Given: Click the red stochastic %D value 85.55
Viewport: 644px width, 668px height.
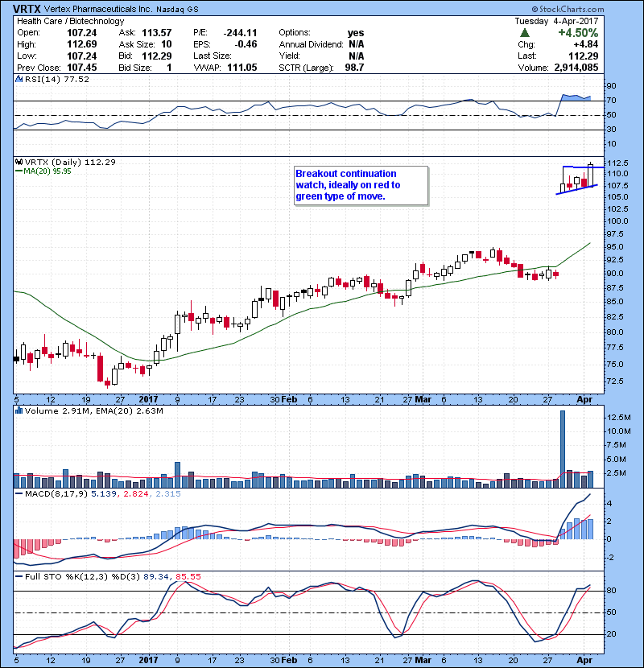Looking at the screenshot, I should tap(188, 576).
